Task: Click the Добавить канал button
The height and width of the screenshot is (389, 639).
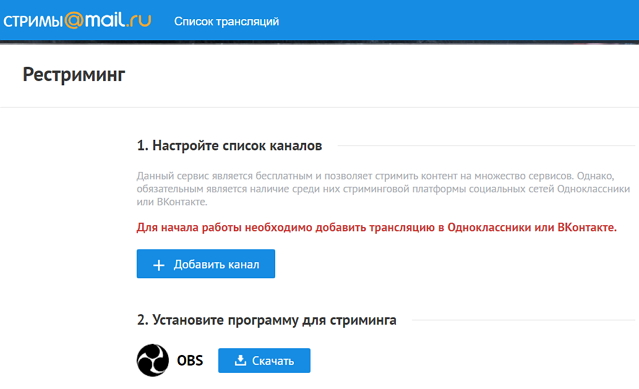Action: click(x=206, y=264)
